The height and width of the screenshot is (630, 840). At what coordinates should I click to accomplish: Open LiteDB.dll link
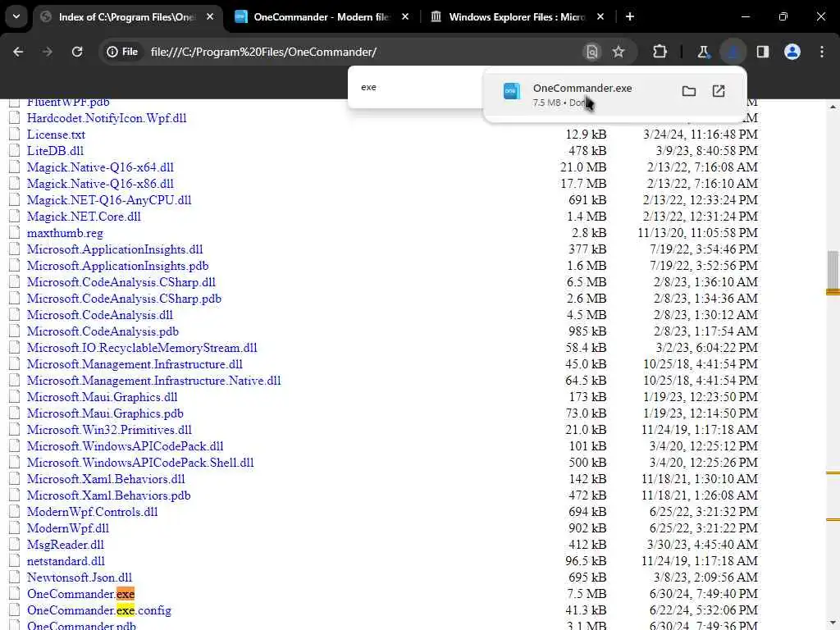click(x=55, y=151)
